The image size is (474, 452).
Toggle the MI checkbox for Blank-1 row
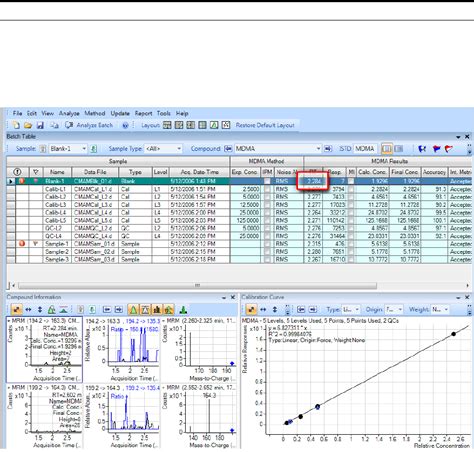point(351,181)
